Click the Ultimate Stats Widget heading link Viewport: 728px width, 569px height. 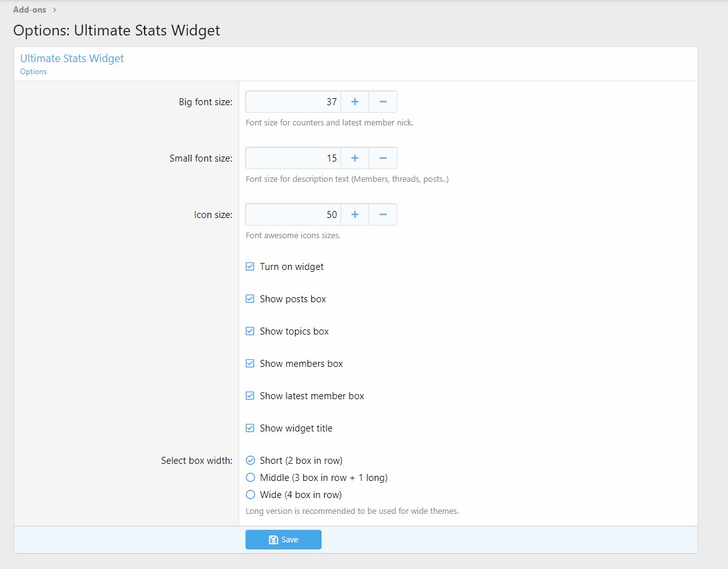72,58
